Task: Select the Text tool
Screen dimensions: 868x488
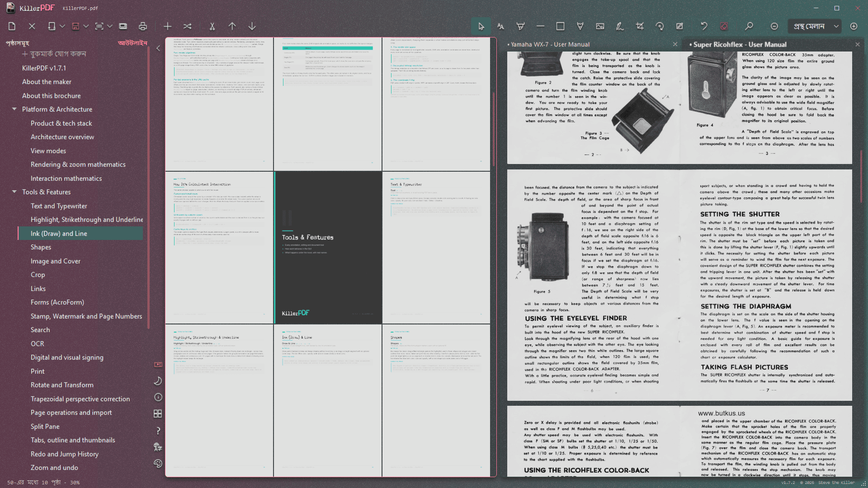Action: (x=501, y=26)
